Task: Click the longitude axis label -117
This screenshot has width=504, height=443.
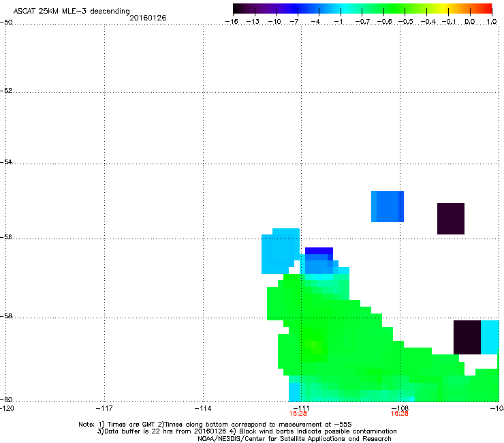Action: (x=104, y=408)
